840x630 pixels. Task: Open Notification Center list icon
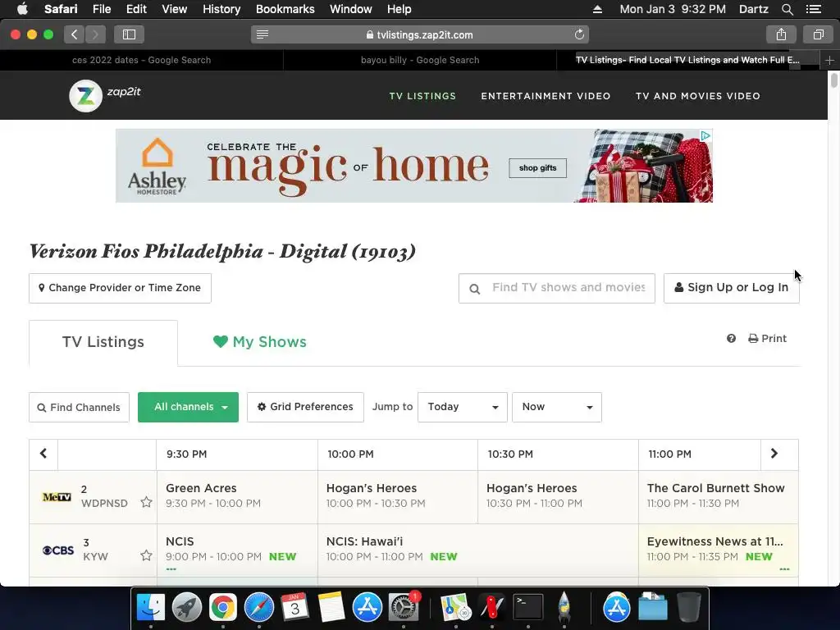point(814,9)
